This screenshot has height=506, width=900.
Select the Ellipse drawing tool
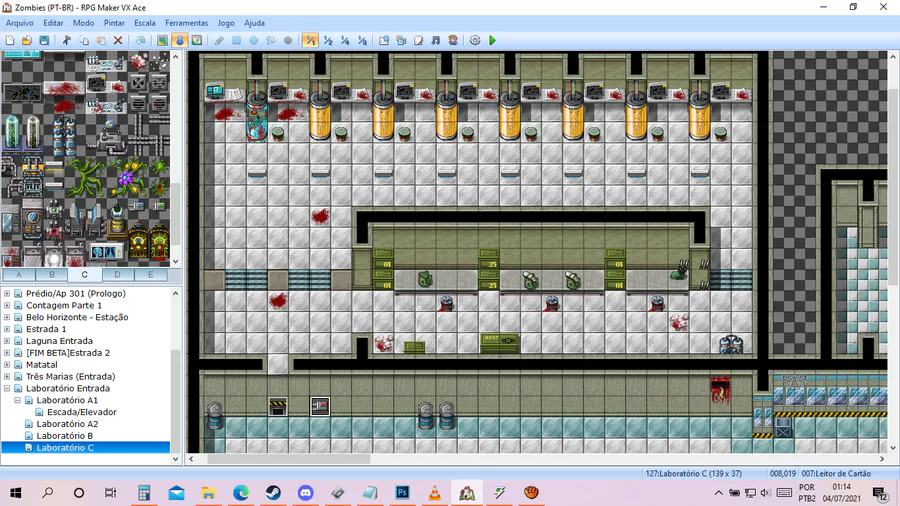pyautogui.click(x=254, y=40)
